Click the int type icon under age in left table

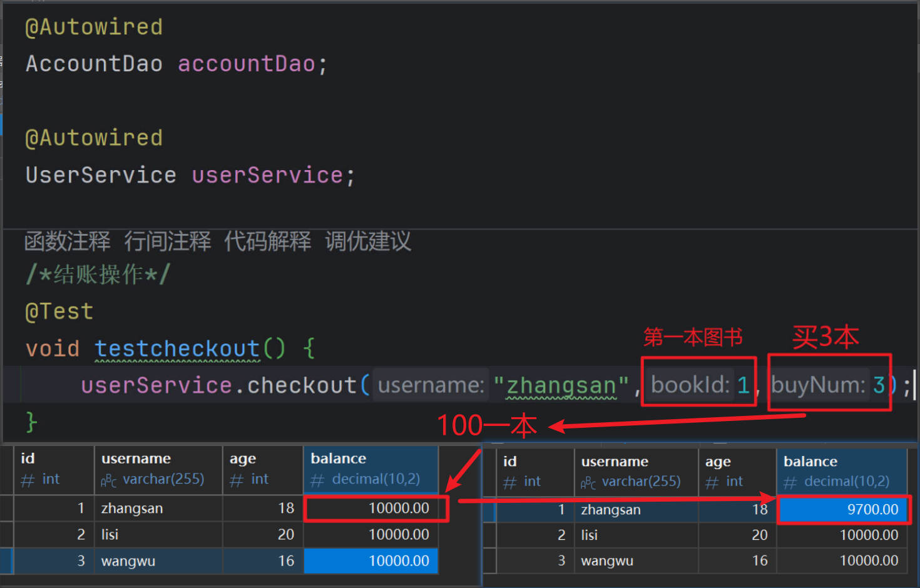pos(236,480)
